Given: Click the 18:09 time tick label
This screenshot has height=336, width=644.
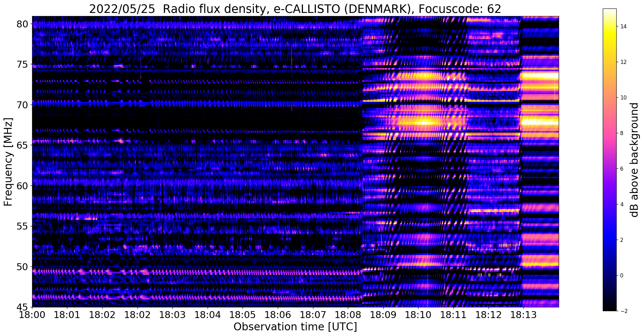Looking at the screenshot, I should point(383,315).
